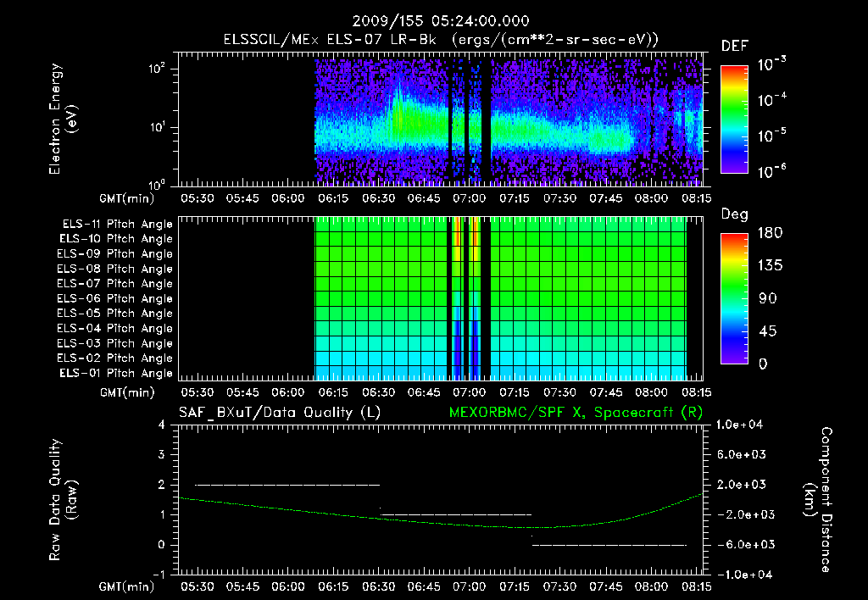Click the 10^-4 tick on DEF scale
868x600 pixels.
tap(772, 100)
